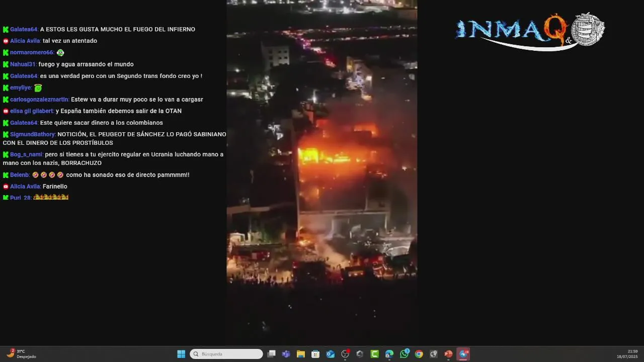Image resolution: width=644 pixels, height=362 pixels.
Task: Launch Microsoft Teams from the taskbar
Action: click(x=286, y=354)
